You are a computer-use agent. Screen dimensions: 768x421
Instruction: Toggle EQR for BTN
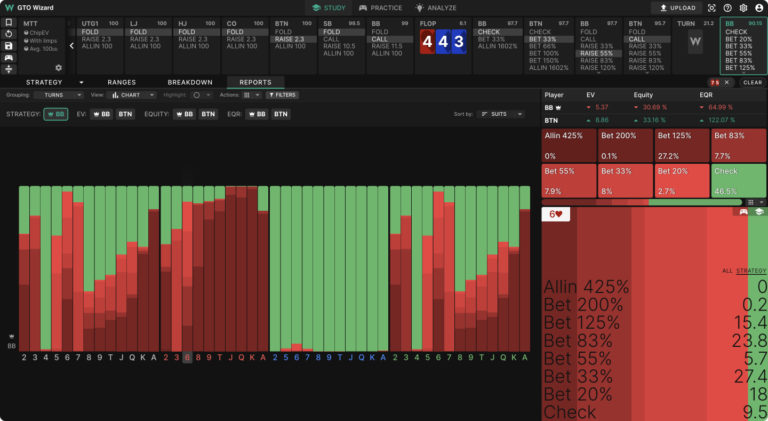pyautogui.click(x=281, y=114)
